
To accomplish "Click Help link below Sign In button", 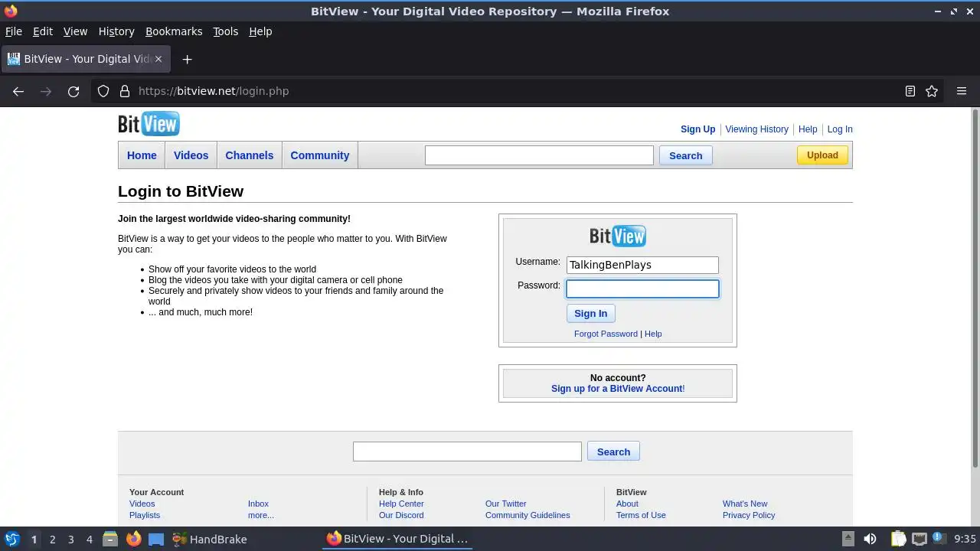I will click(x=653, y=334).
